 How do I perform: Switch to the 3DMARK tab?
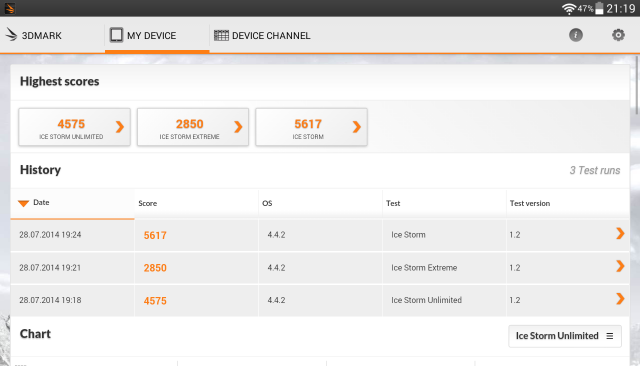(x=52, y=35)
